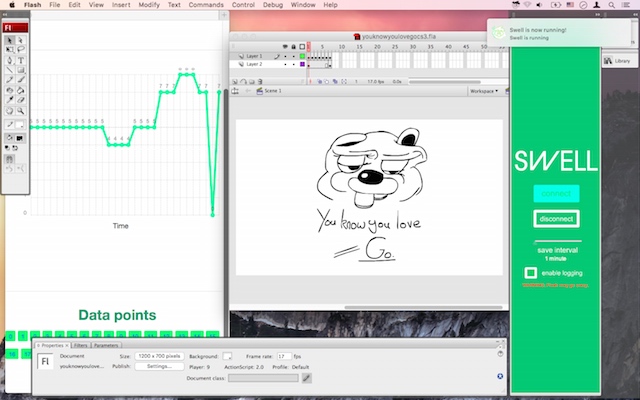This screenshot has height=400, width=640.
Task: Click the Delete Layer trash icon
Action: pyautogui.click(x=260, y=82)
